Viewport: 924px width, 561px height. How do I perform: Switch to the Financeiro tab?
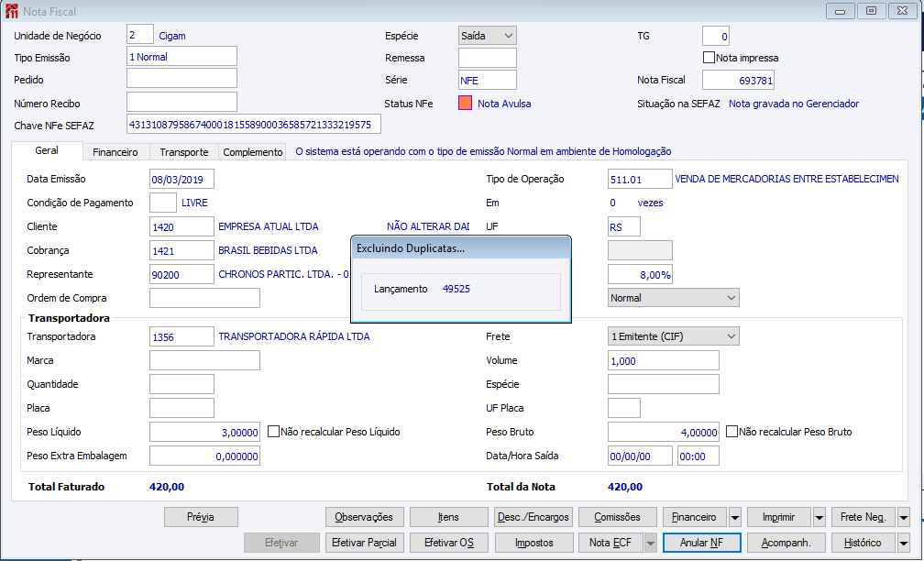click(115, 152)
